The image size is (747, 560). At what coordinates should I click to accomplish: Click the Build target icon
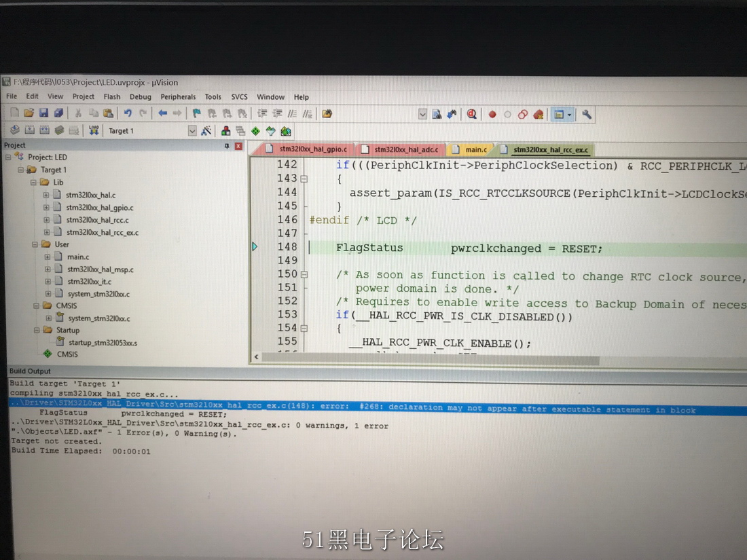point(29,130)
